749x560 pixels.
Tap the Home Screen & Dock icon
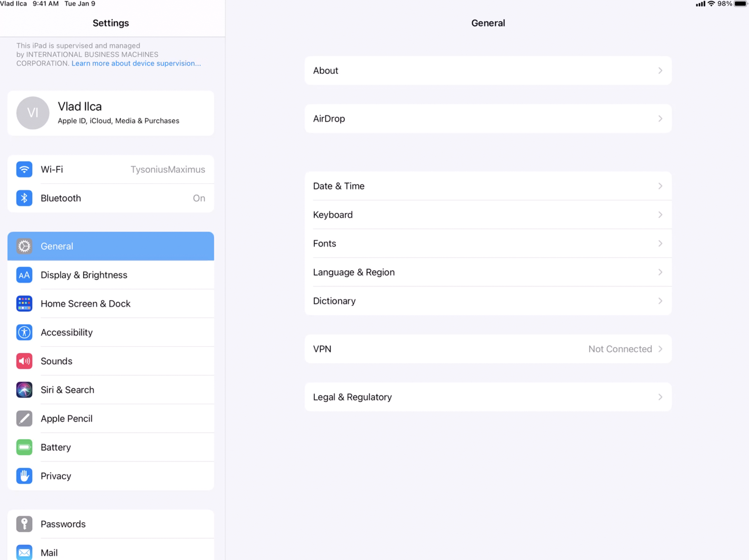tap(24, 303)
